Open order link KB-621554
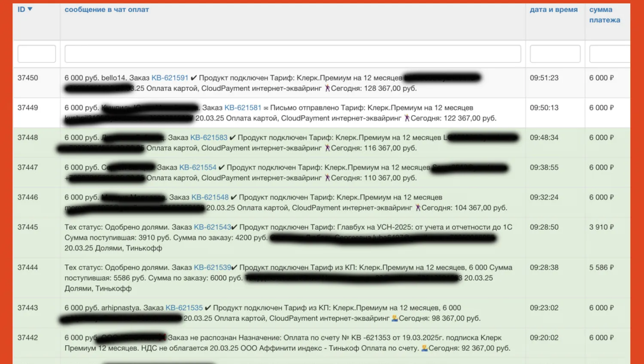The image size is (644, 364). point(197,168)
